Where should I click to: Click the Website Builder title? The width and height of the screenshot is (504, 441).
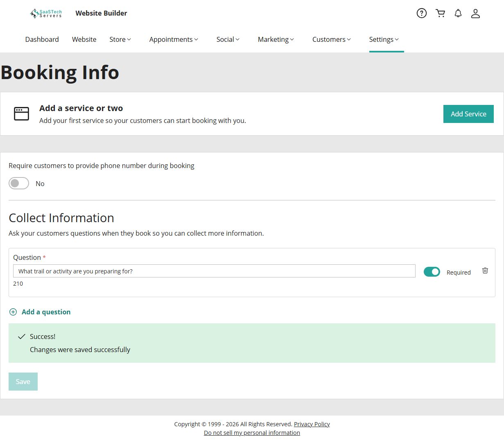coord(101,13)
